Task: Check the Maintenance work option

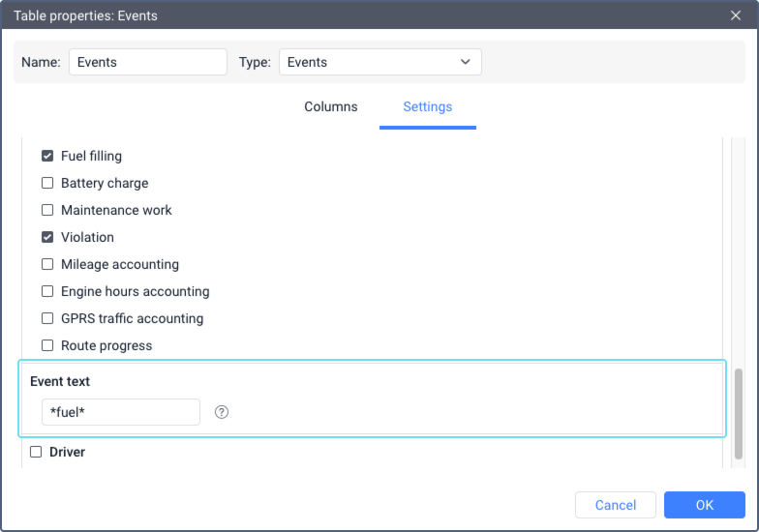Action: tap(47, 210)
